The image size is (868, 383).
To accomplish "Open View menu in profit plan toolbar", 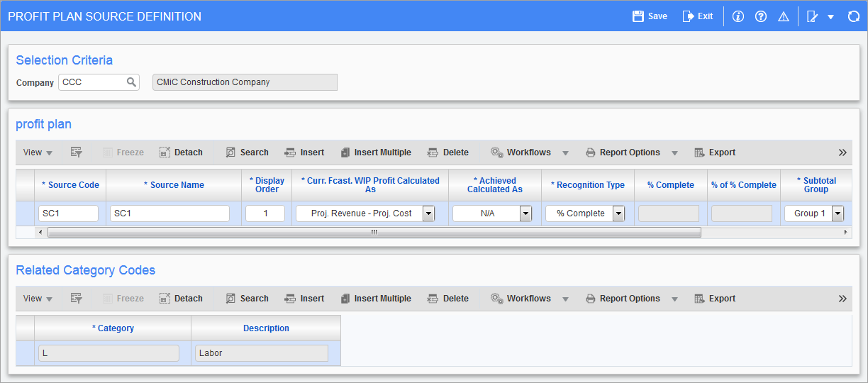I will 38,152.
